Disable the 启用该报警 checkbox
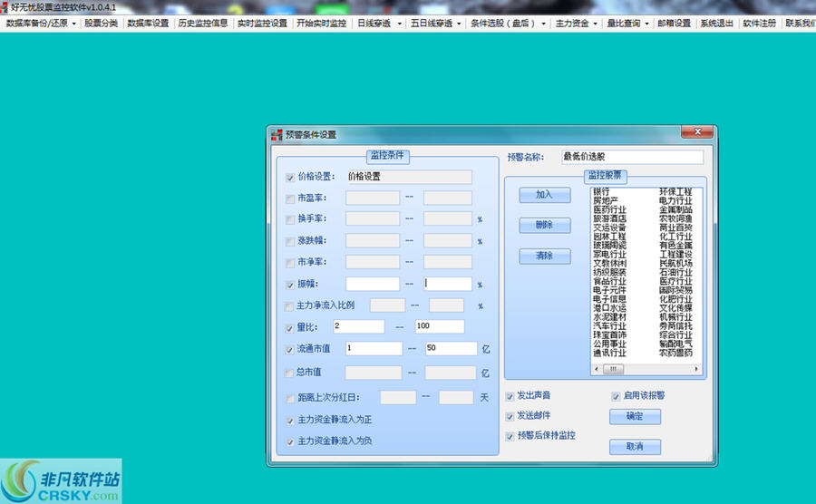 point(617,396)
